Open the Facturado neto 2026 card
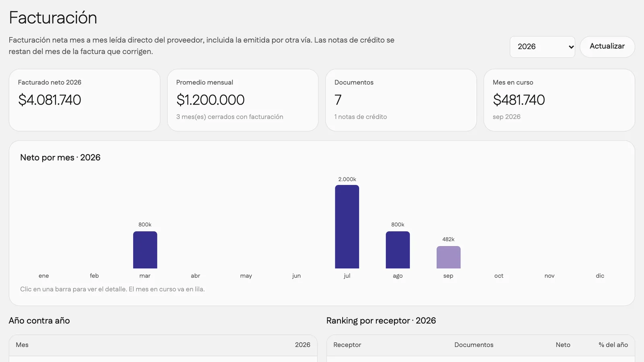The width and height of the screenshot is (644, 362). (85, 100)
